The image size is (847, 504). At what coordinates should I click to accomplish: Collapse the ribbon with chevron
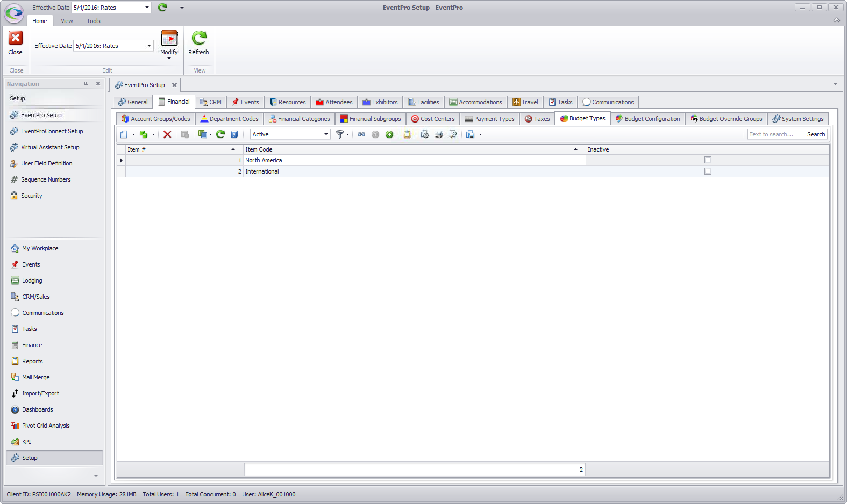(836, 20)
